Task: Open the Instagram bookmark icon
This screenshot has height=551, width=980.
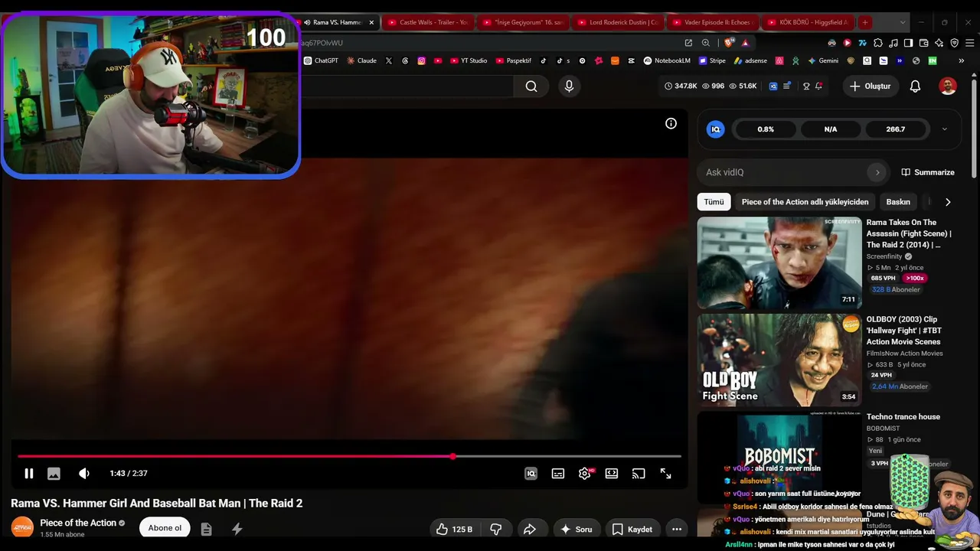Action: pos(421,60)
